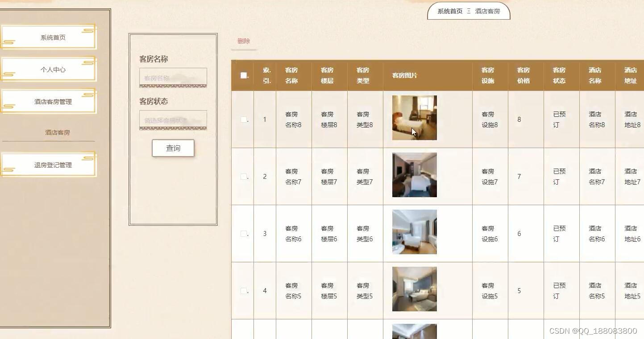View the room photo of 客房名称8

[414, 117]
